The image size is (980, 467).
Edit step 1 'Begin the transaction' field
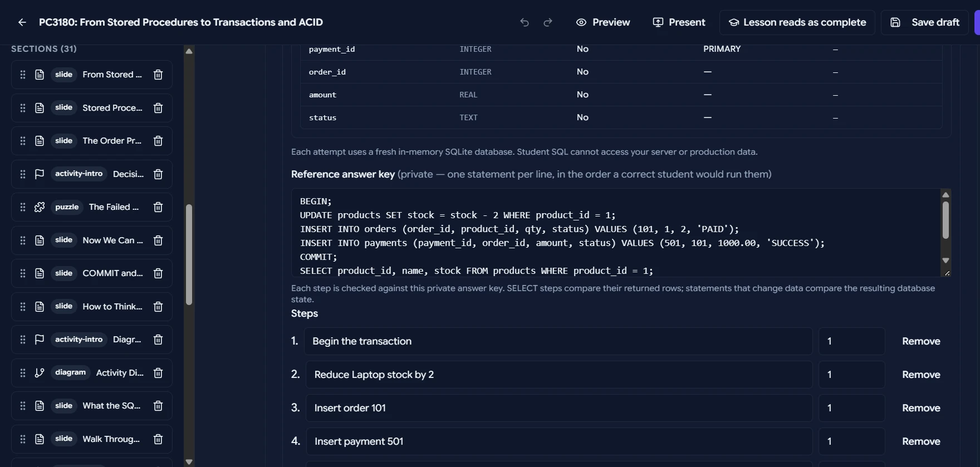(558, 341)
